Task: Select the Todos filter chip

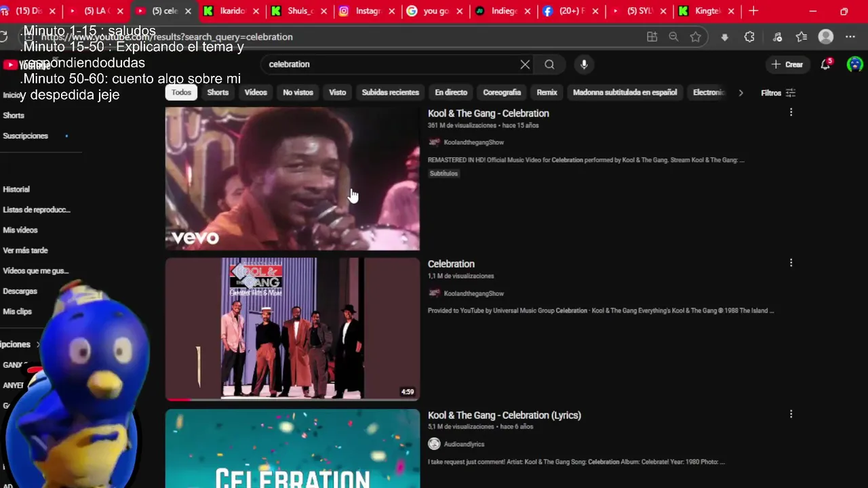Action: (181, 92)
